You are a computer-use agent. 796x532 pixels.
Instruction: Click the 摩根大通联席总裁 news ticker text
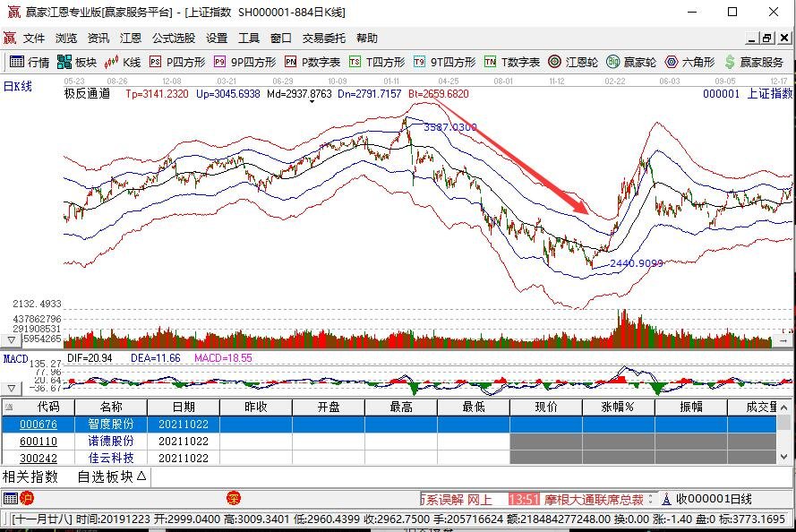[594, 500]
